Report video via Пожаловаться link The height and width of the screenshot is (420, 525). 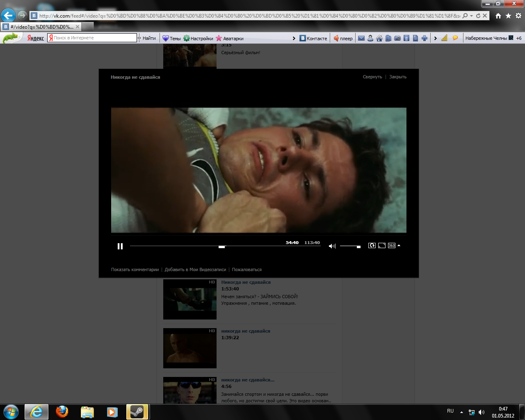point(247,269)
